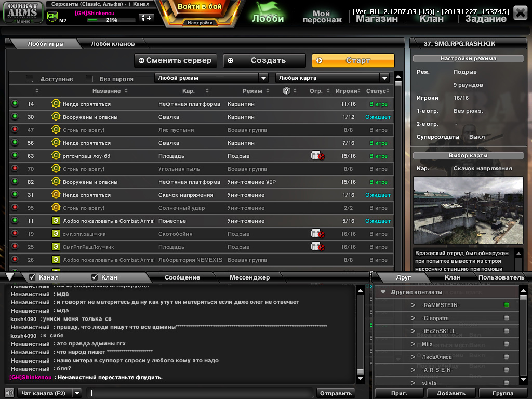
Task: Click the gold badge icon of room 30
Action: [56, 117]
